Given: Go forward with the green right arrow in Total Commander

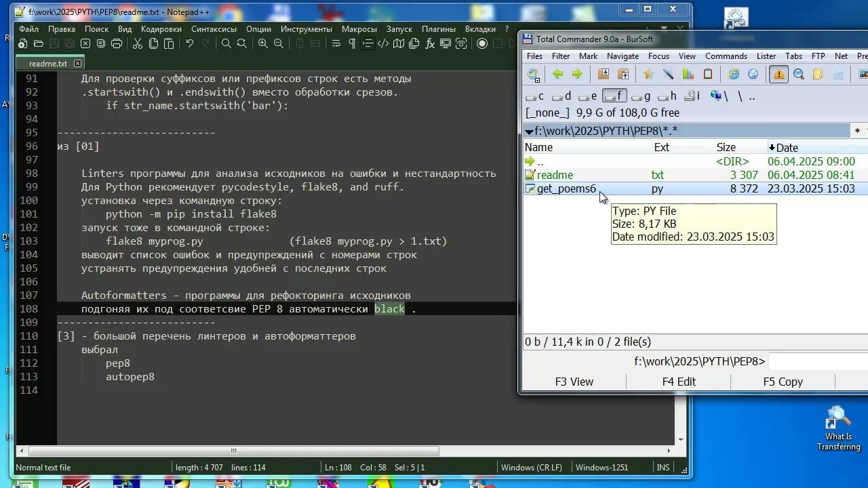Looking at the screenshot, I should 577,75.
